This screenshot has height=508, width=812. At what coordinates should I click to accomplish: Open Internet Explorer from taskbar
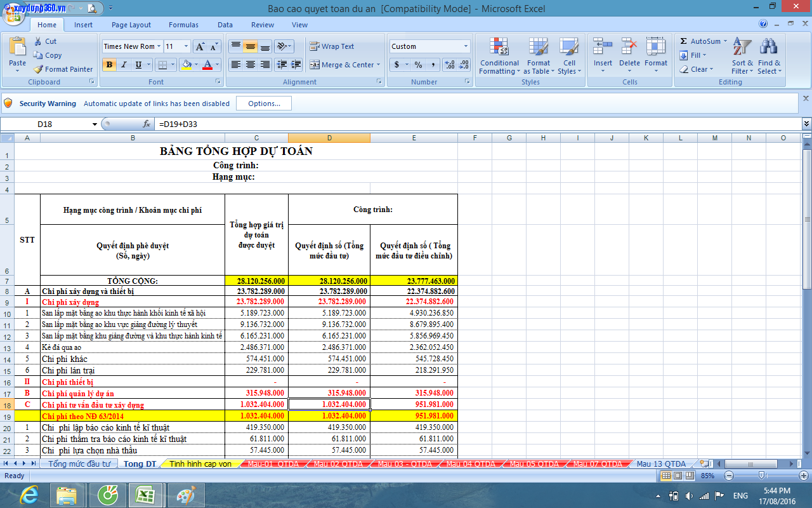(29, 495)
